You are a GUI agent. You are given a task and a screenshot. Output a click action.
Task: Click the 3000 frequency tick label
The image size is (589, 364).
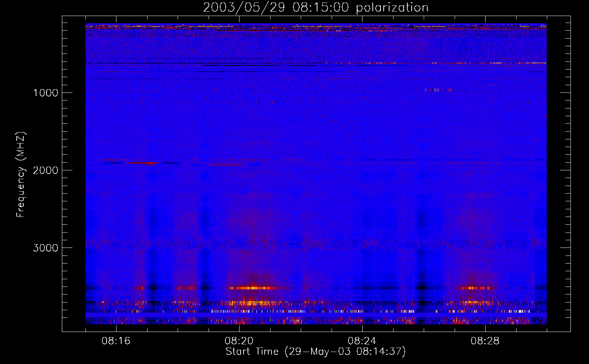(46, 248)
